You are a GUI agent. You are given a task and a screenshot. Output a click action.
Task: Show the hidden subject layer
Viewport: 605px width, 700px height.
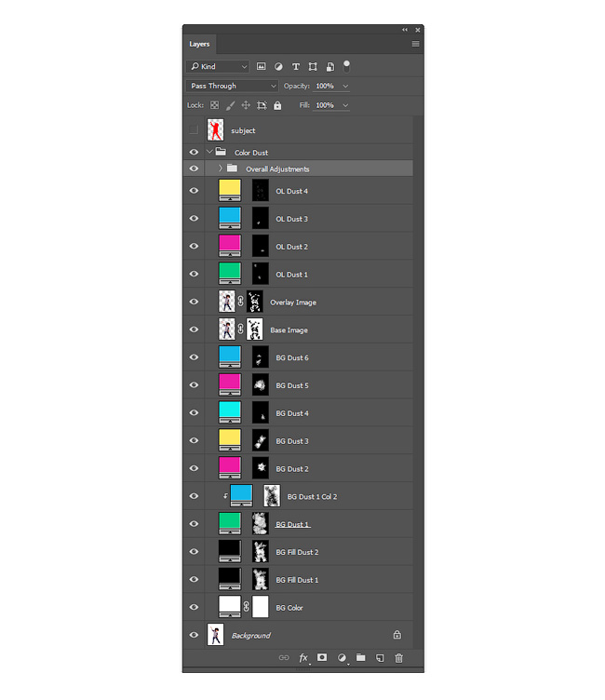tap(194, 130)
